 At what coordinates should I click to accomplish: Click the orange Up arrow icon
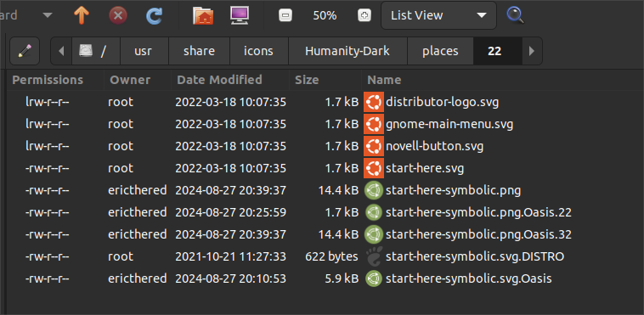[x=82, y=16]
